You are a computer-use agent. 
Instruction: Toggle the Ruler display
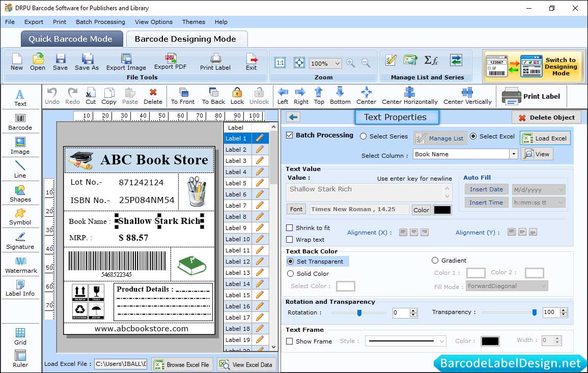20,359
